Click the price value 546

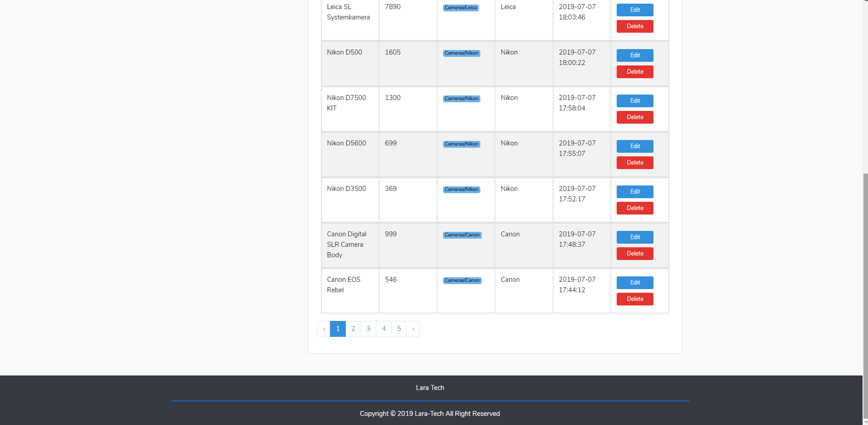[x=391, y=280]
